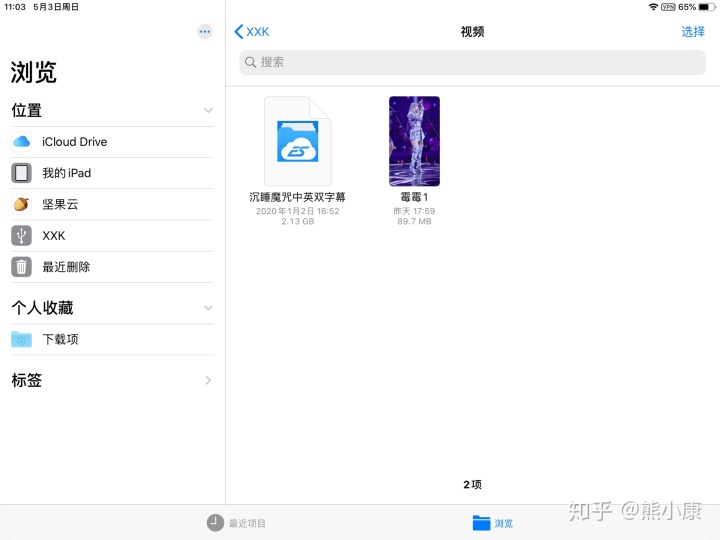Click file name 霉霉1
The height and width of the screenshot is (540, 720).
coord(414,197)
